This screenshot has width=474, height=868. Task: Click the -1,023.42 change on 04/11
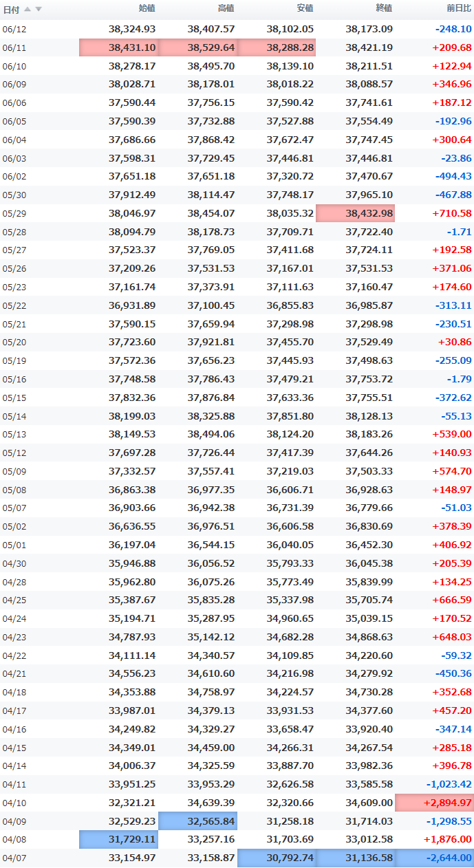449,784
